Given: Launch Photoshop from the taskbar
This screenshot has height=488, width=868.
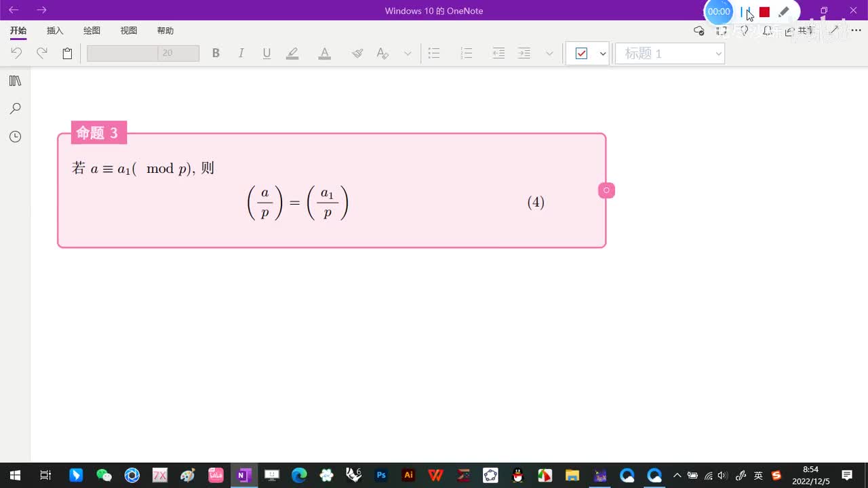Looking at the screenshot, I should [381, 475].
